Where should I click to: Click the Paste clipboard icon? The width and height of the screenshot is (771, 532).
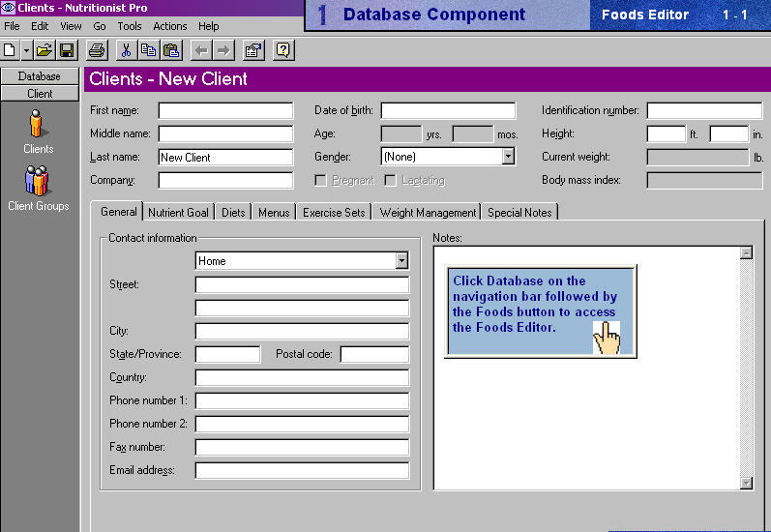coord(171,50)
